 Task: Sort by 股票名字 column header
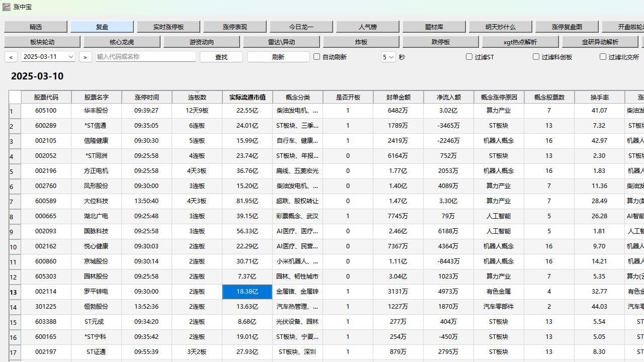pyautogui.click(x=97, y=97)
